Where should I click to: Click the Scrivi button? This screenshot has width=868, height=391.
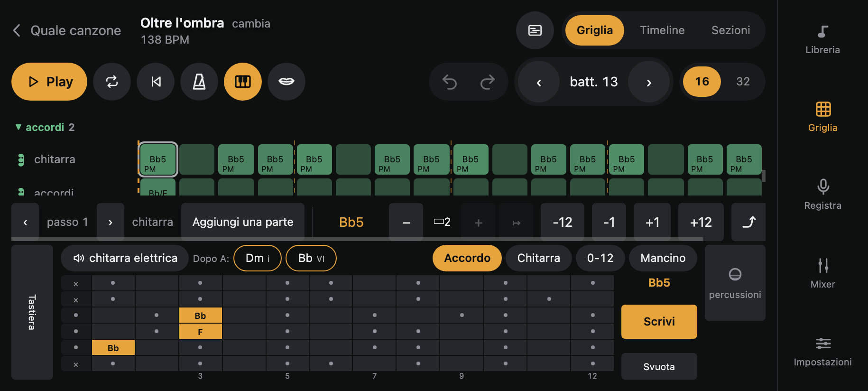point(659,322)
